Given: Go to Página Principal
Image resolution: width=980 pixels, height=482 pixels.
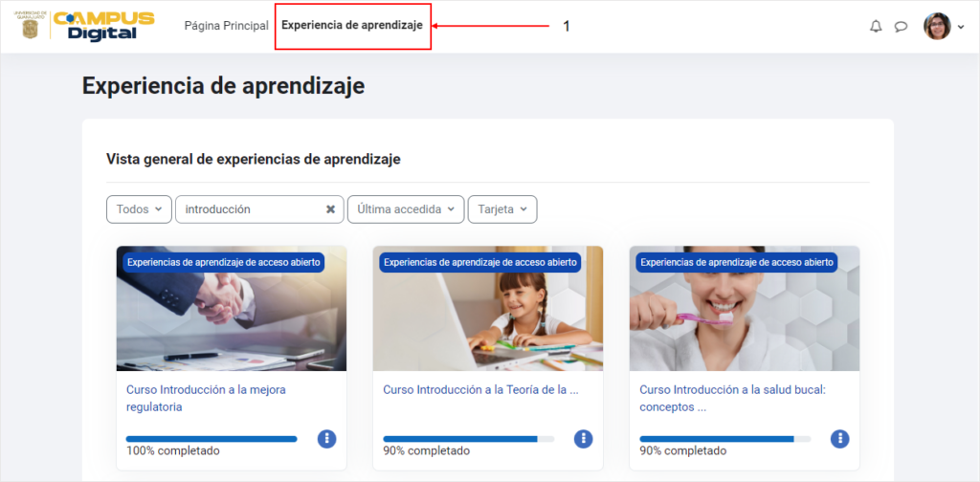Looking at the screenshot, I should [226, 26].
